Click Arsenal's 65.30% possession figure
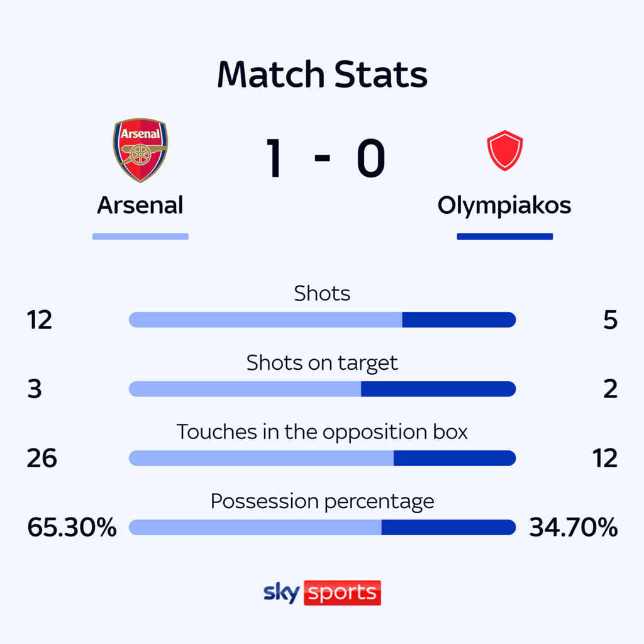This screenshot has width=644, height=644. coord(72,528)
